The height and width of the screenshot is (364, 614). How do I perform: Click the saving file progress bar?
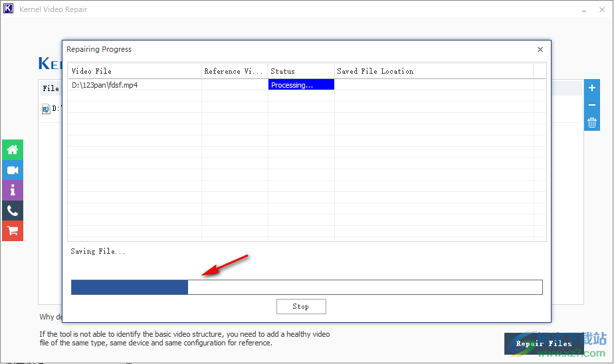pos(306,287)
